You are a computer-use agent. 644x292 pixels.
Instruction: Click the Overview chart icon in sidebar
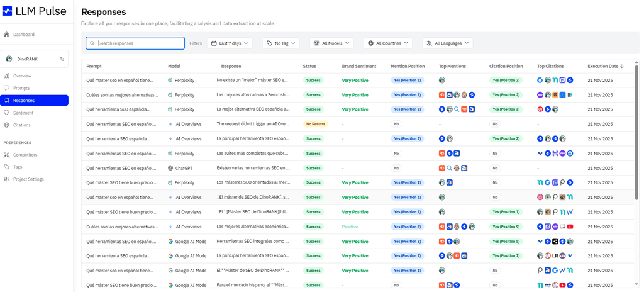click(x=7, y=76)
